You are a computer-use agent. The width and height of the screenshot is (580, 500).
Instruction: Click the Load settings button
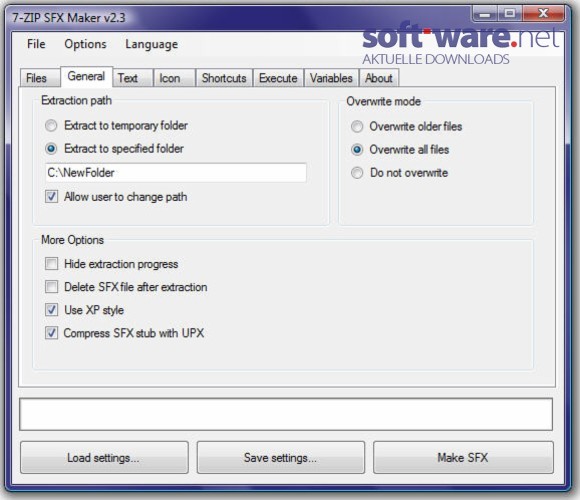click(104, 457)
